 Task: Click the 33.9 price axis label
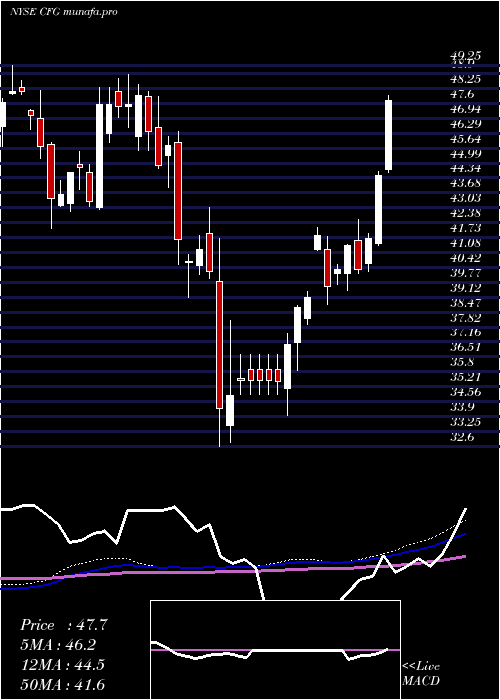point(463,407)
